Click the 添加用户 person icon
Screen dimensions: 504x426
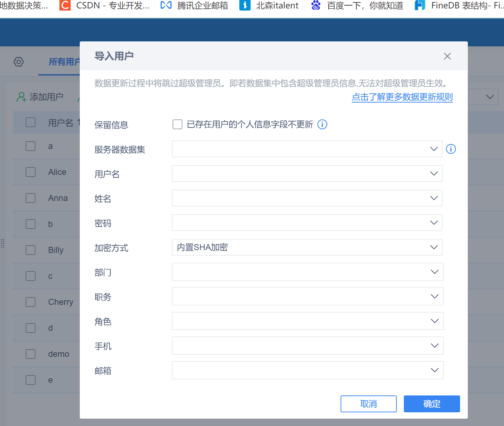(21, 97)
